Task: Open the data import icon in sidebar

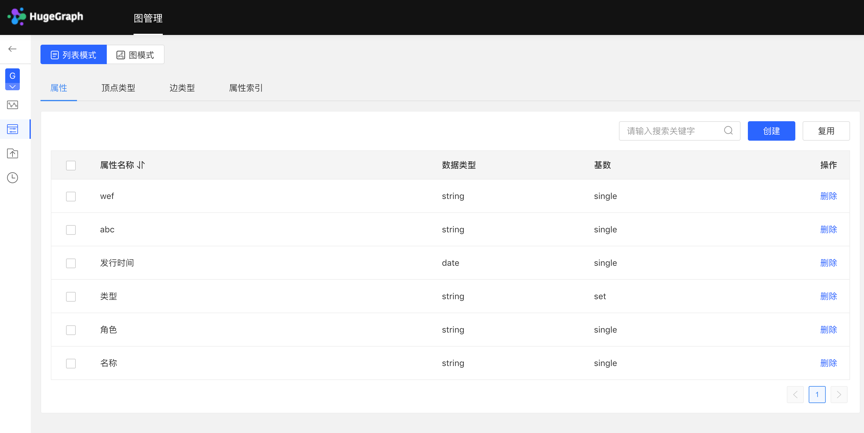Action: (12, 153)
